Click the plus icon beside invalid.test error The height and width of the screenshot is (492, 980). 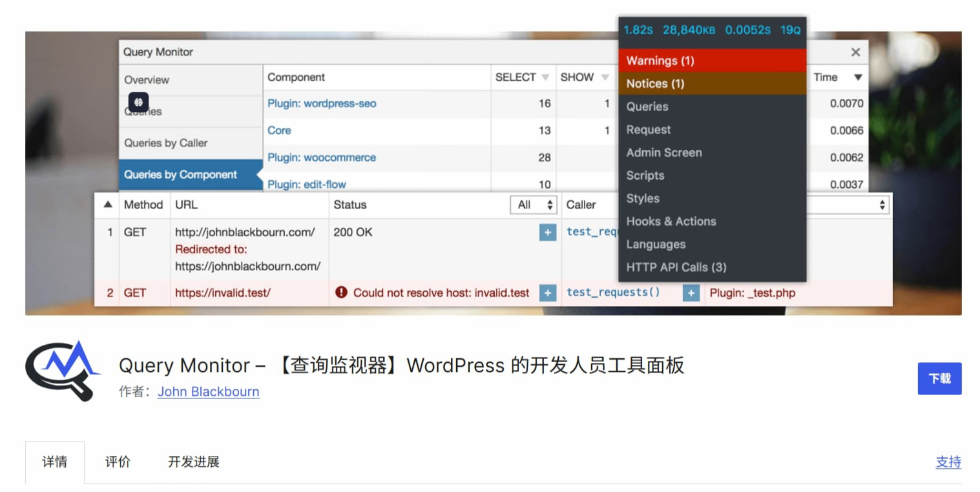(x=547, y=293)
